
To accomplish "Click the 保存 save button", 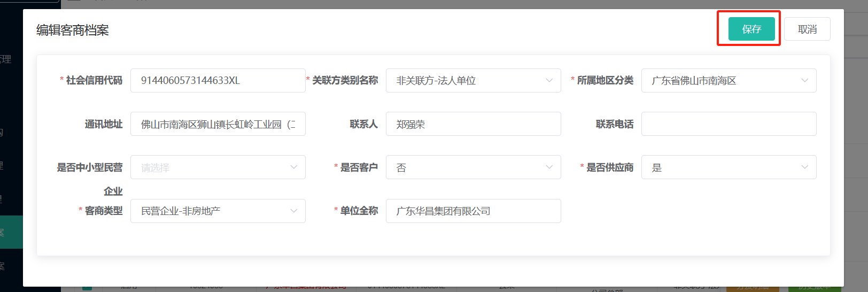I will [751, 29].
